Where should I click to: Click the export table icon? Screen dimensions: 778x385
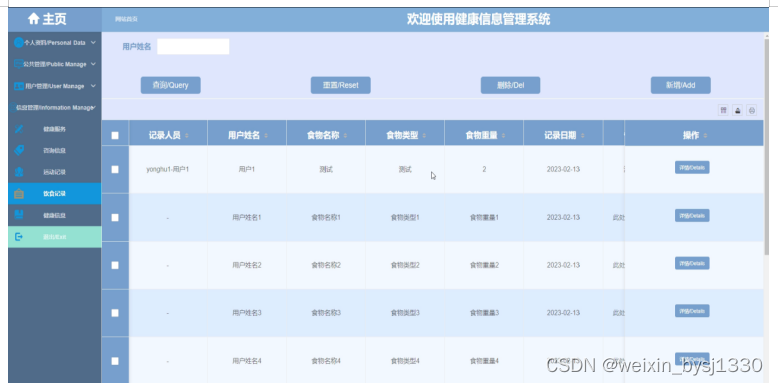coord(738,111)
